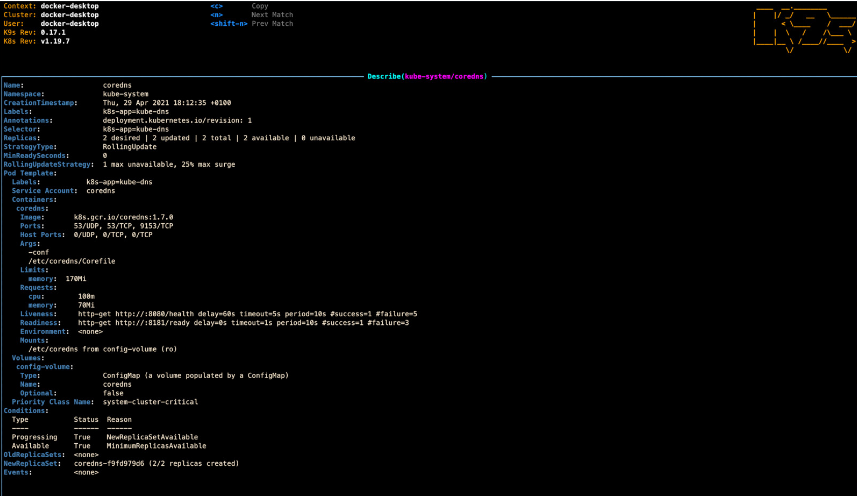Click the OldReplicaSets value <none>
Viewport: 857px width, 496px height.
point(86,454)
